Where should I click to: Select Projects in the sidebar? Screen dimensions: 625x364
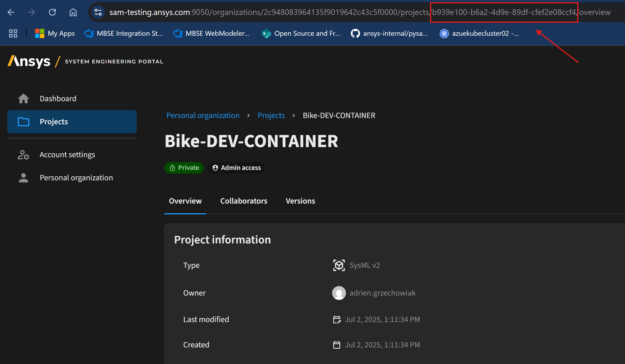(54, 122)
